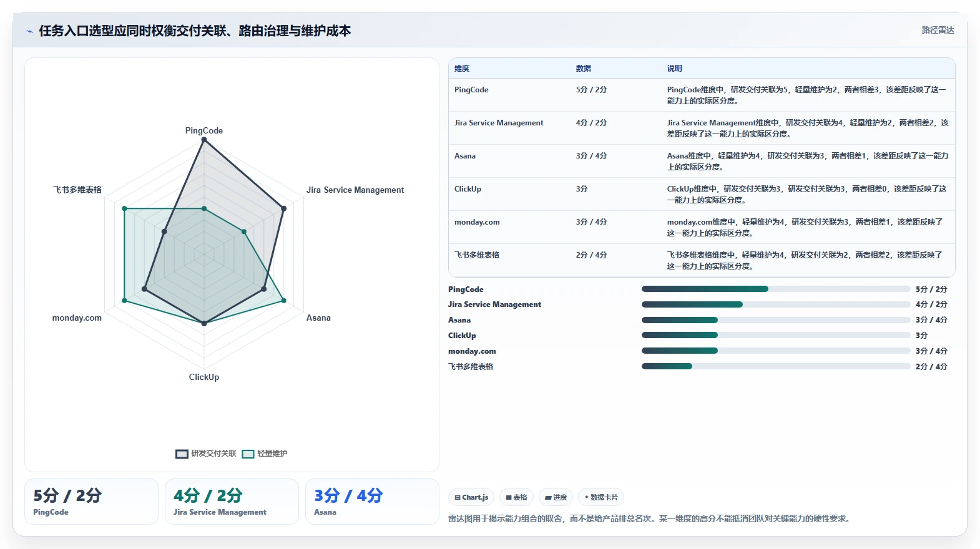Screen dimensions: 980x549
Task: Click the table description starting with ClickUp维度中
Action: click(x=807, y=195)
